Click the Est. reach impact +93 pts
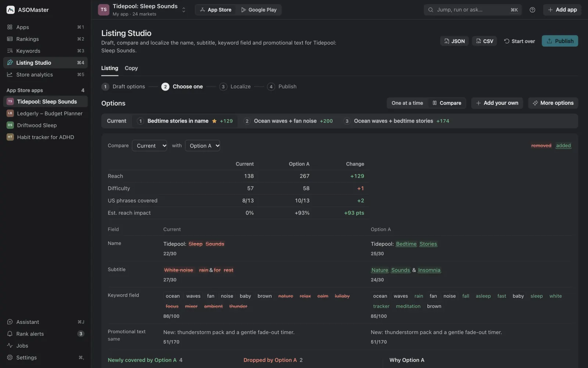 point(354,213)
